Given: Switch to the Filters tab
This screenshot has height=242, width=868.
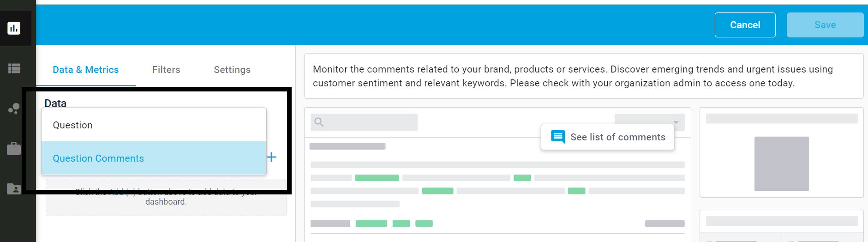Looking at the screenshot, I should click(166, 70).
